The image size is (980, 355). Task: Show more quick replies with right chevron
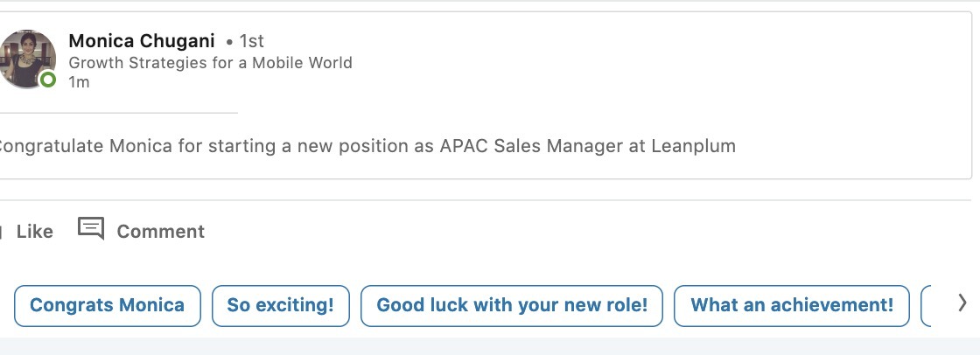(962, 303)
